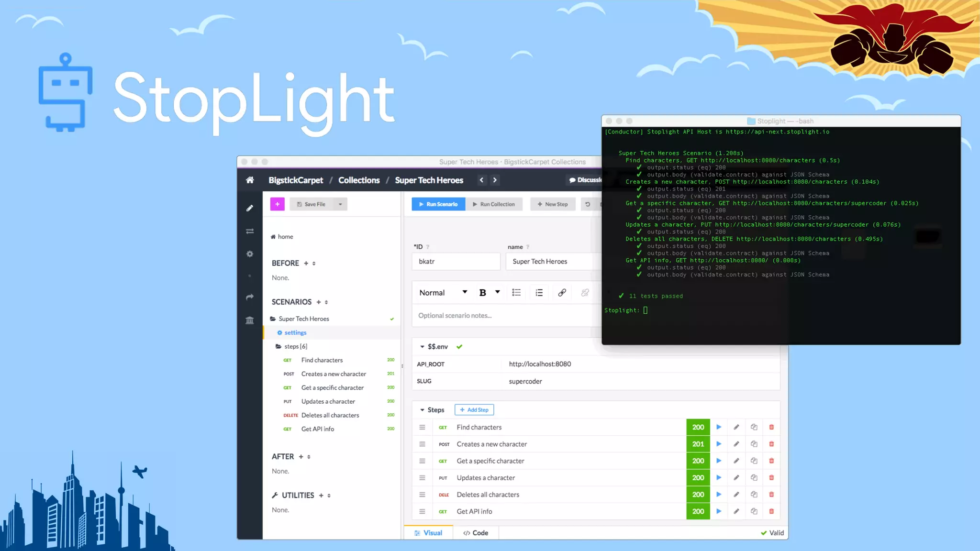Click the Run Scenario button

coord(438,204)
